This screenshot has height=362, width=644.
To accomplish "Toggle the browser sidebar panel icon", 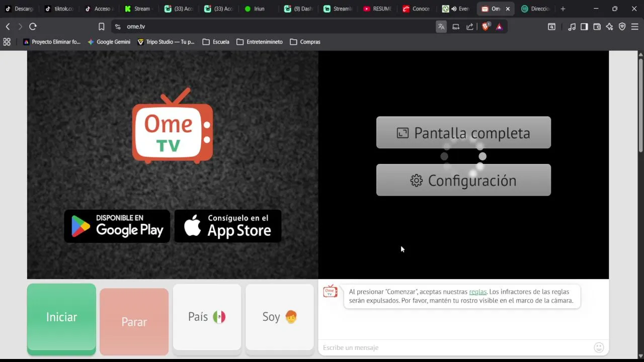I will tap(584, 27).
